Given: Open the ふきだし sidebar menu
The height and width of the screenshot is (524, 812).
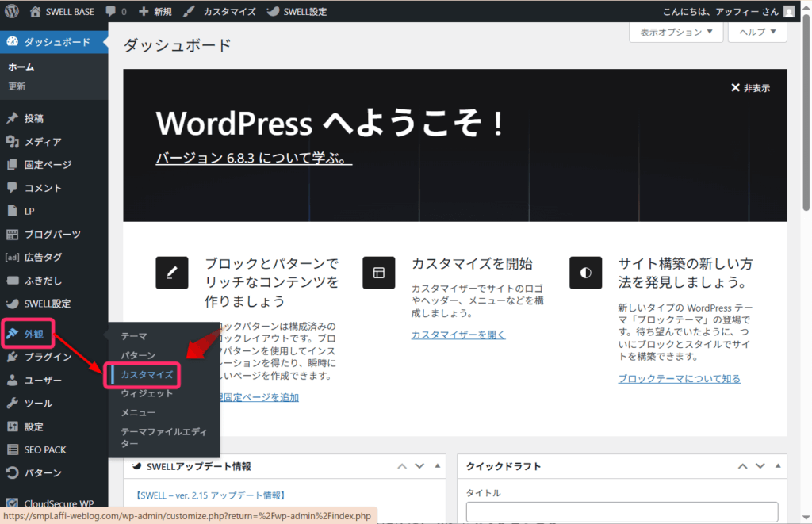Looking at the screenshot, I should (43, 281).
